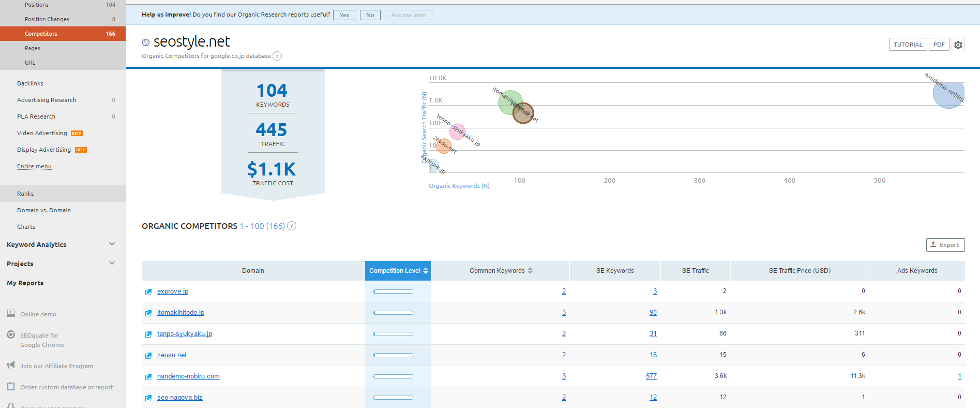Open external link icon for itomakihitode.jp
The image size is (980, 408).
pyautogui.click(x=148, y=313)
